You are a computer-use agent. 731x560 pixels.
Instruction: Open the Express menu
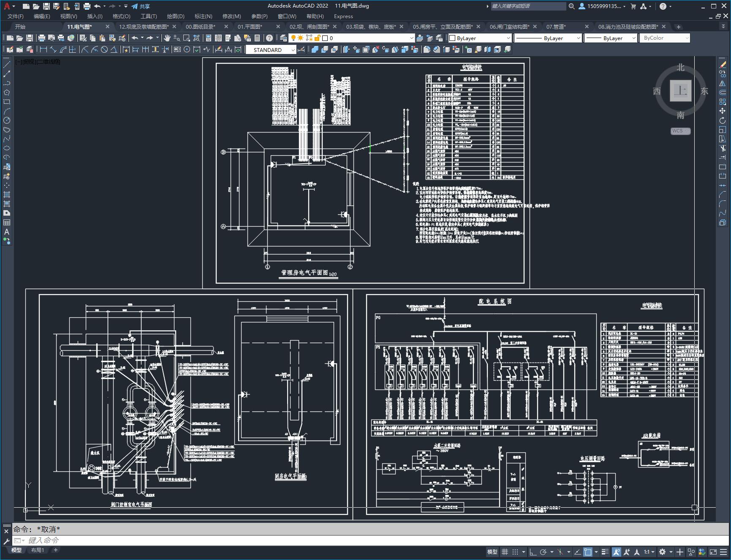tap(343, 16)
